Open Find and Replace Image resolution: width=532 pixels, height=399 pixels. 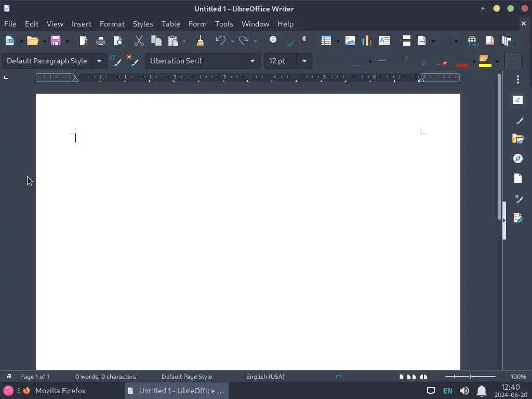(273, 40)
